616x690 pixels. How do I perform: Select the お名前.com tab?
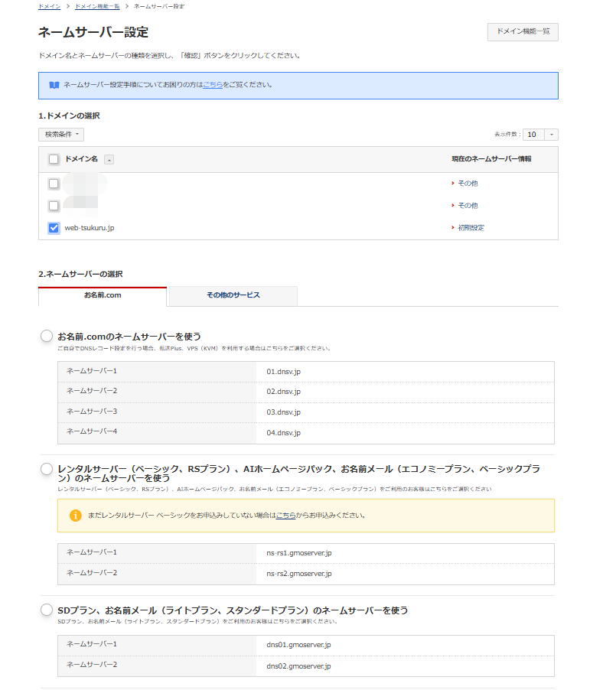[103, 296]
